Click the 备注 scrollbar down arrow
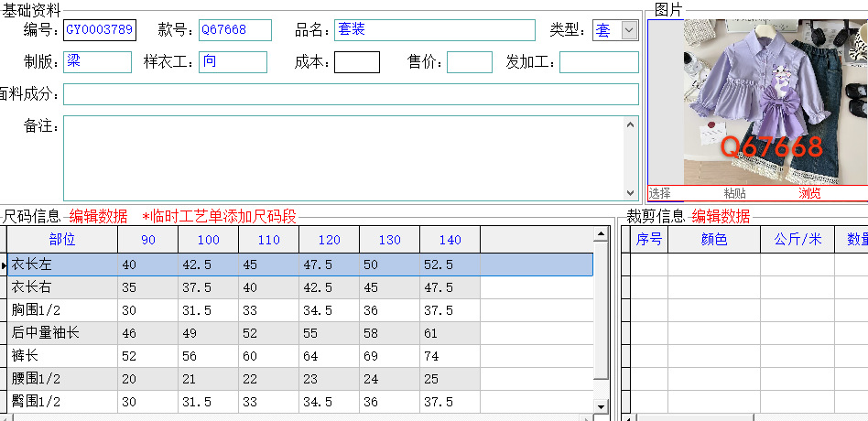The width and height of the screenshot is (868, 421). [631, 192]
